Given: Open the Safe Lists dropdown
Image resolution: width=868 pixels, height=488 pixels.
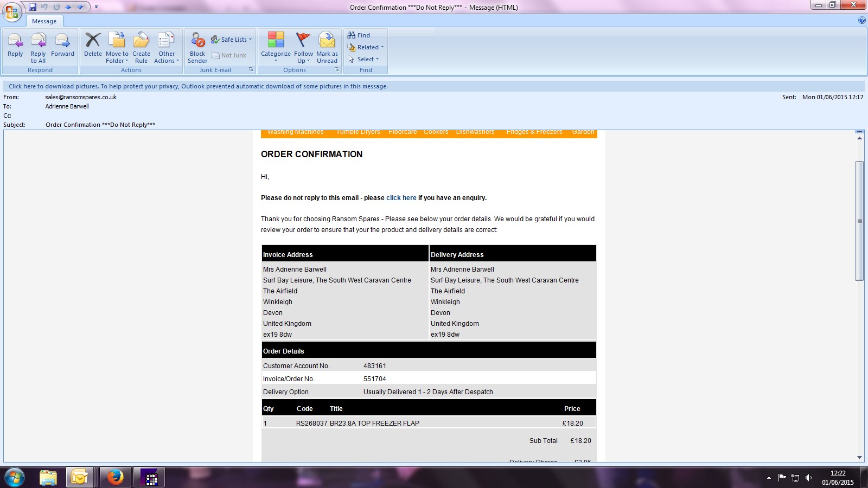Looking at the screenshot, I should [232, 40].
